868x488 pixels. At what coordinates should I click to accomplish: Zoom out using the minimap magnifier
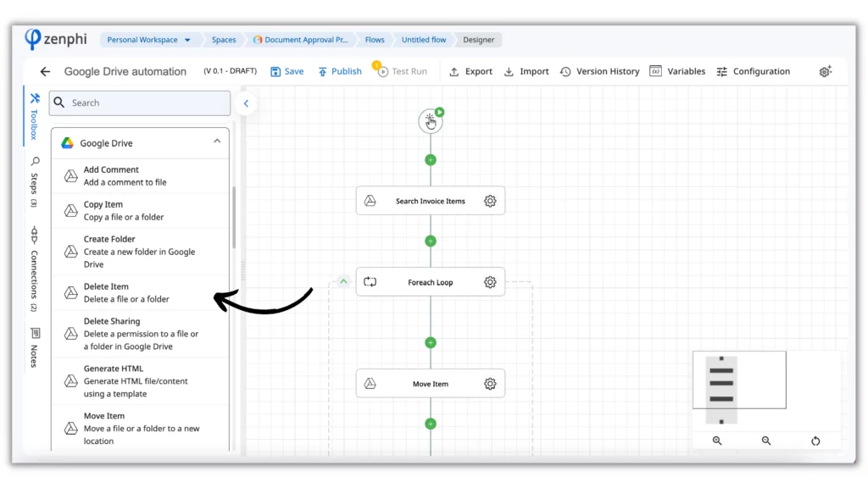(766, 441)
